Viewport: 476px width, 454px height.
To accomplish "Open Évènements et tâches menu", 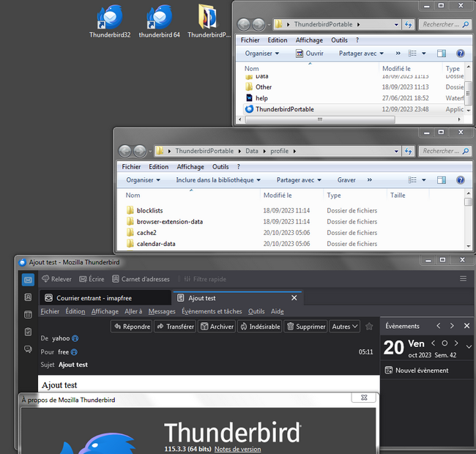I will coord(212,311).
